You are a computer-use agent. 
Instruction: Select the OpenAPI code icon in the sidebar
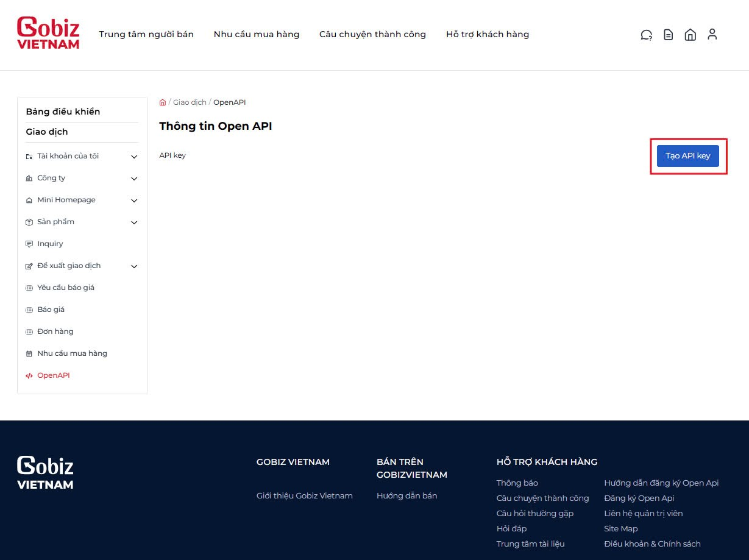coord(29,375)
